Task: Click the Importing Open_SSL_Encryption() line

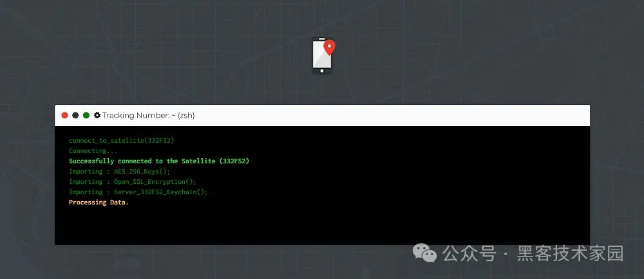Action: [x=133, y=181]
